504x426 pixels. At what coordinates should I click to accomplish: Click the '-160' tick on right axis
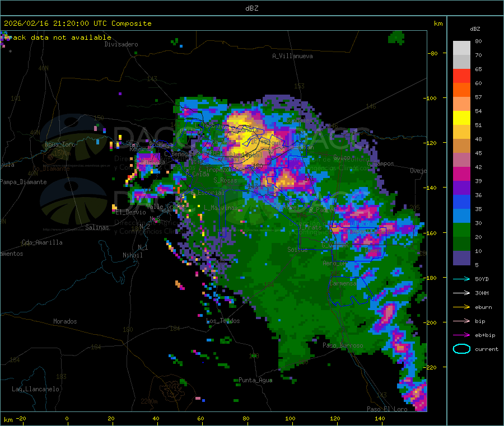click(430, 233)
